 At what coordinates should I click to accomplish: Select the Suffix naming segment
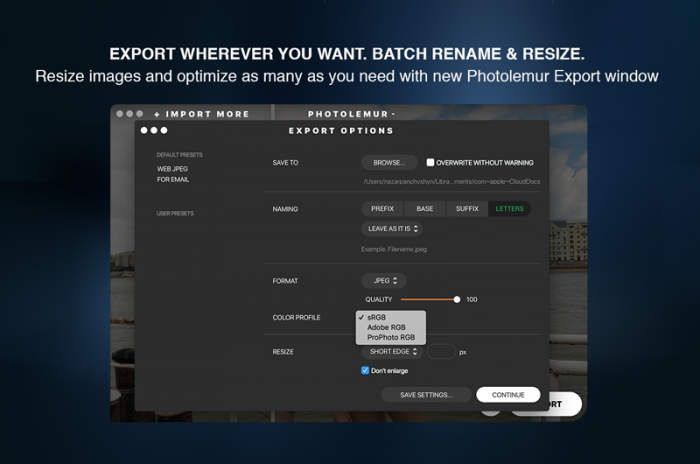[x=467, y=209]
